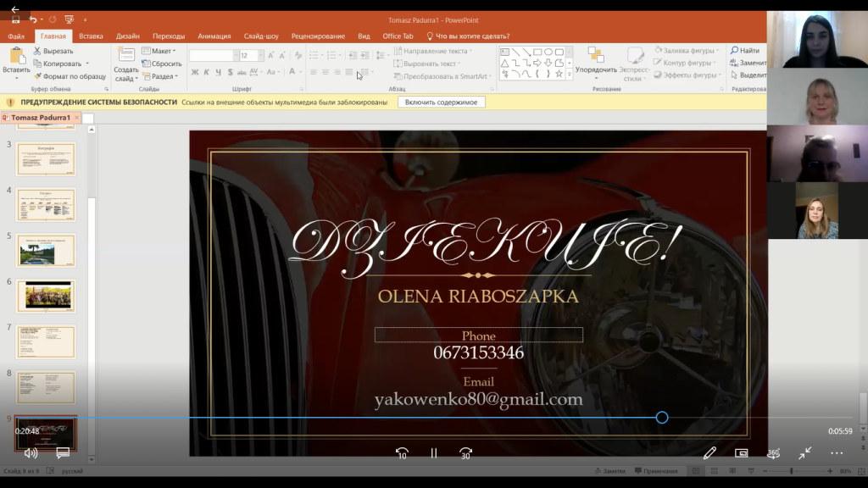Click Вырезать (cut) command

click(x=53, y=51)
